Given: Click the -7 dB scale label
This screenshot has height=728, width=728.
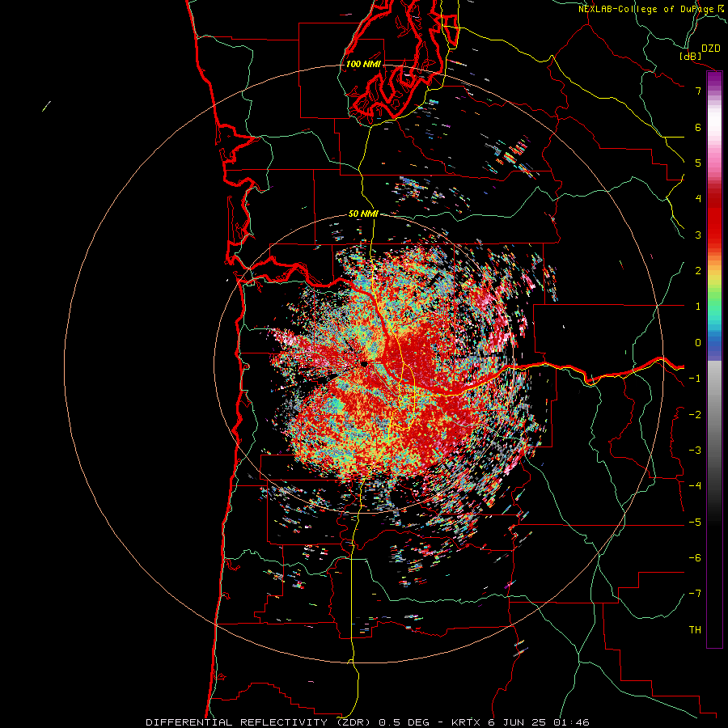Looking at the screenshot, I should pos(695,594).
